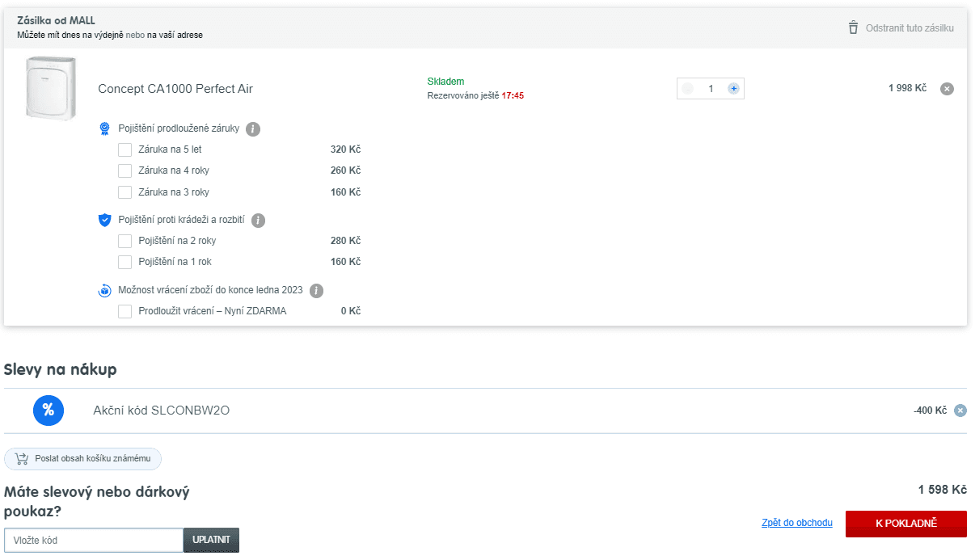Click the reservation timer 17:45
Screen dimensions: 975x560
click(513, 95)
